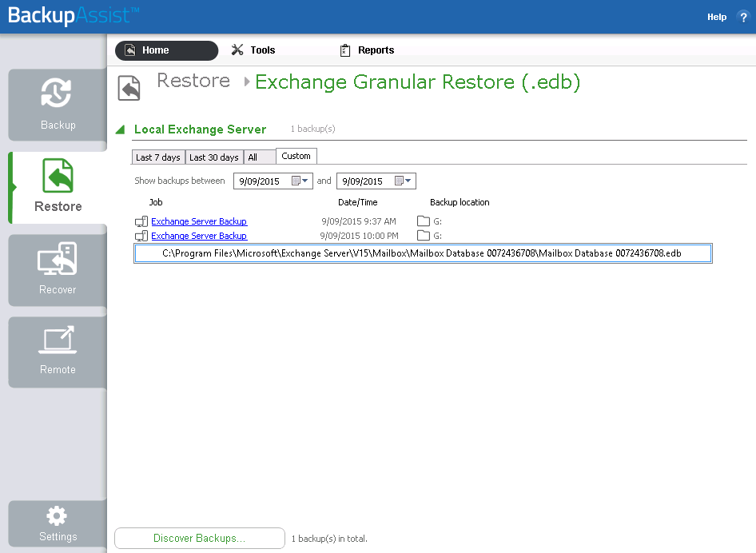This screenshot has height=553, width=756.
Task: Click folder icon for 9:37 AM backup location
Action: pos(424,221)
